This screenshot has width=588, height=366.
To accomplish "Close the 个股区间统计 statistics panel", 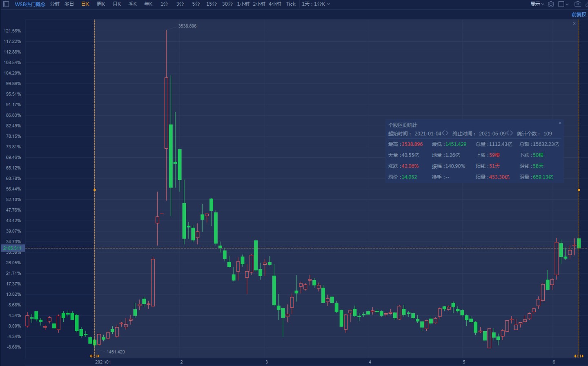I will point(560,123).
